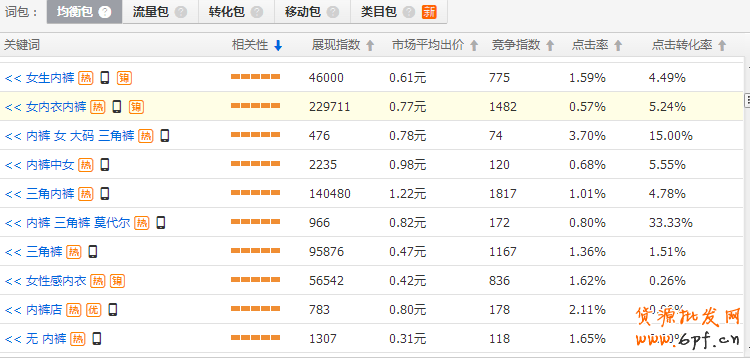750x361 pixels.
Task: Sort by 展现指数 column arrow
Action: [x=370, y=45]
